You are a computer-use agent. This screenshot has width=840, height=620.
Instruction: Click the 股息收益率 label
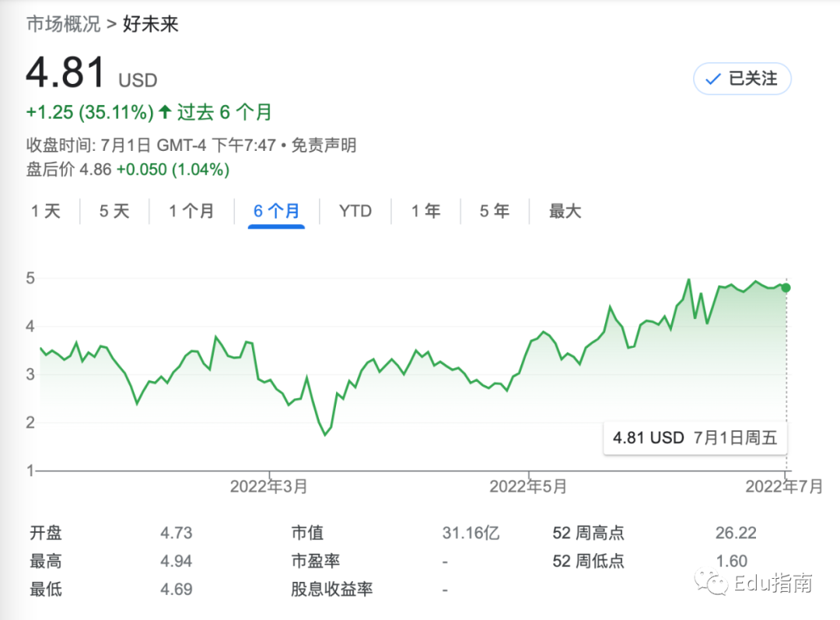point(331,590)
